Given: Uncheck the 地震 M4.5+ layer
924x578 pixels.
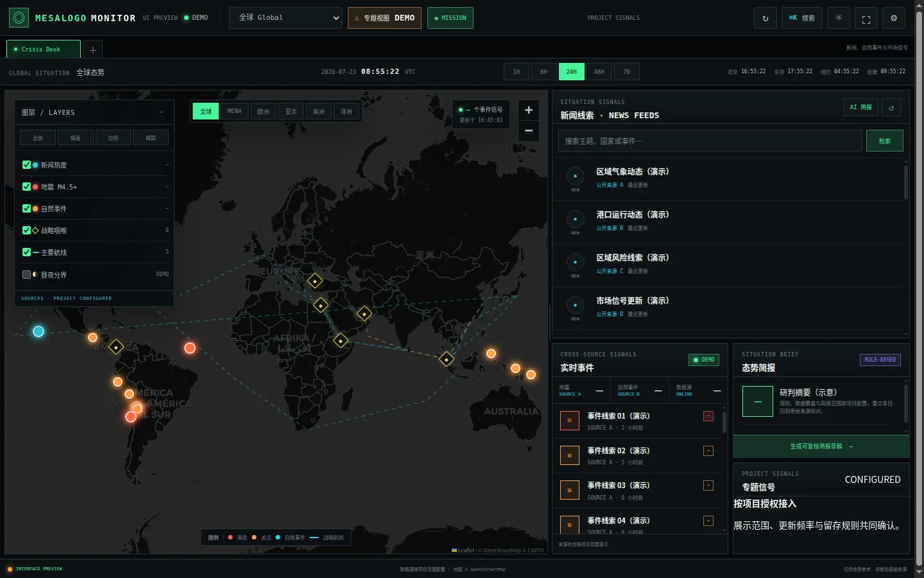Looking at the screenshot, I should tap(26, 187).
